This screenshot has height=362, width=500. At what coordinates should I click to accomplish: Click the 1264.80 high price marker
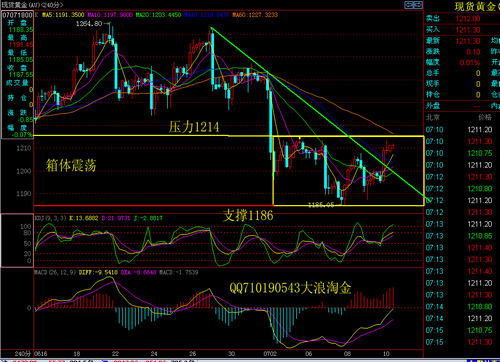click(x=89, y=24)
